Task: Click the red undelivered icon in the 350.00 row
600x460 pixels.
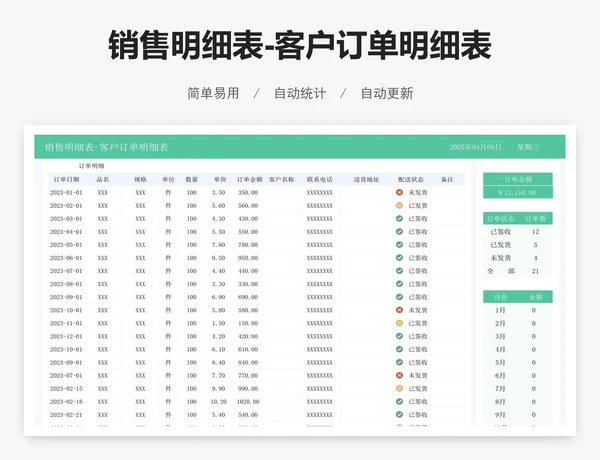Action: (399, 192)
